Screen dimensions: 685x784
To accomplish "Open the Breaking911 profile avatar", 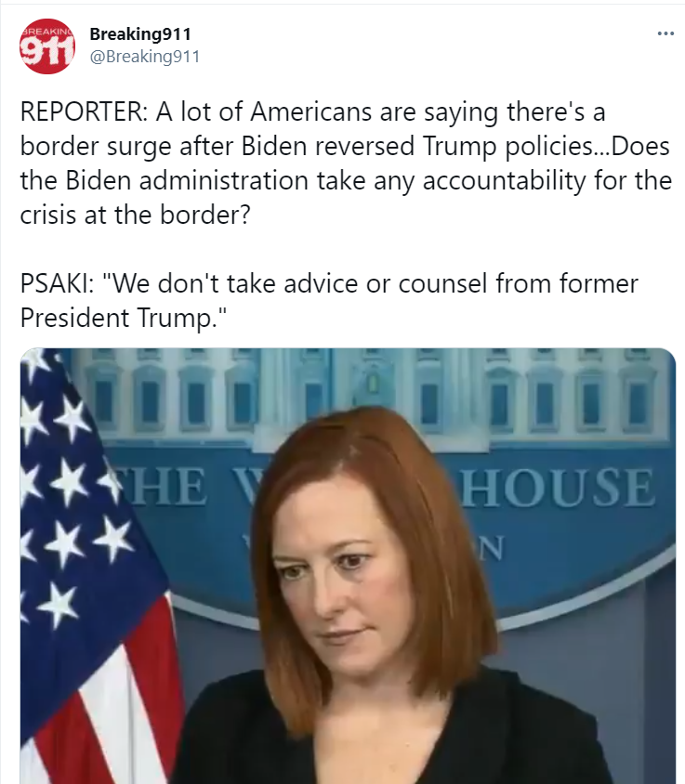I will (47, 46).
